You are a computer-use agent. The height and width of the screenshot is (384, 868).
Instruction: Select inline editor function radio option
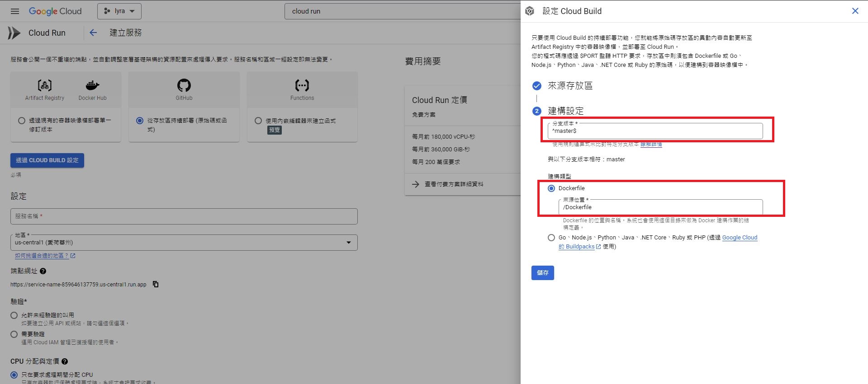tap(258, 121)
